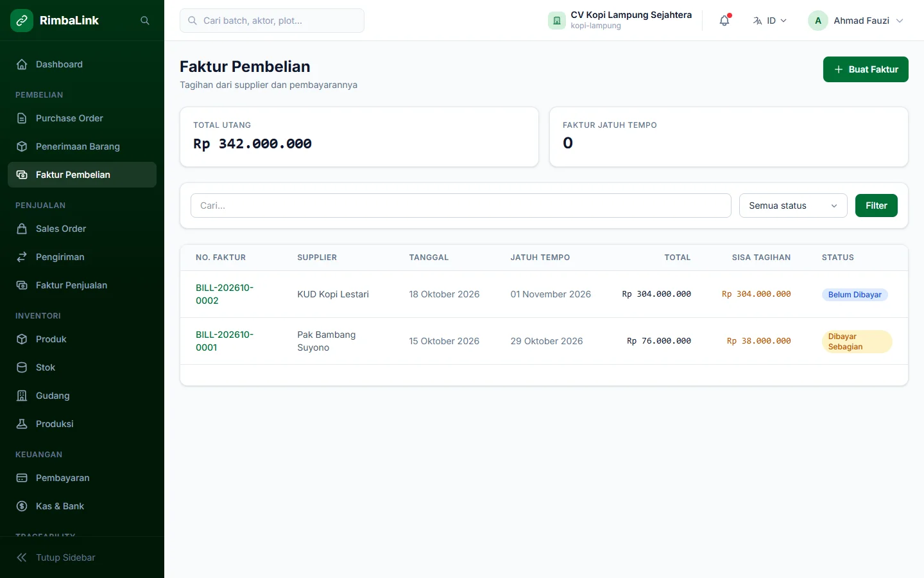Open invoice BILL-202610-0002 link
Screen dimensions: 924x578
(225, 294)
